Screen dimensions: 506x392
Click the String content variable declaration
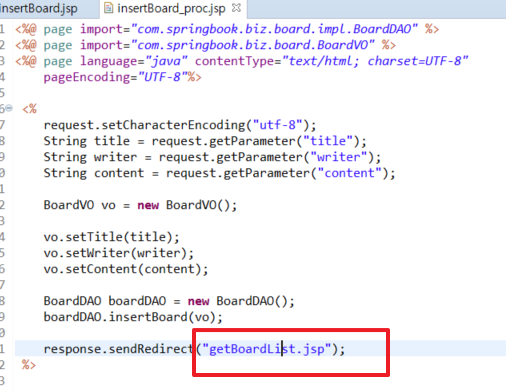(94, 173)
